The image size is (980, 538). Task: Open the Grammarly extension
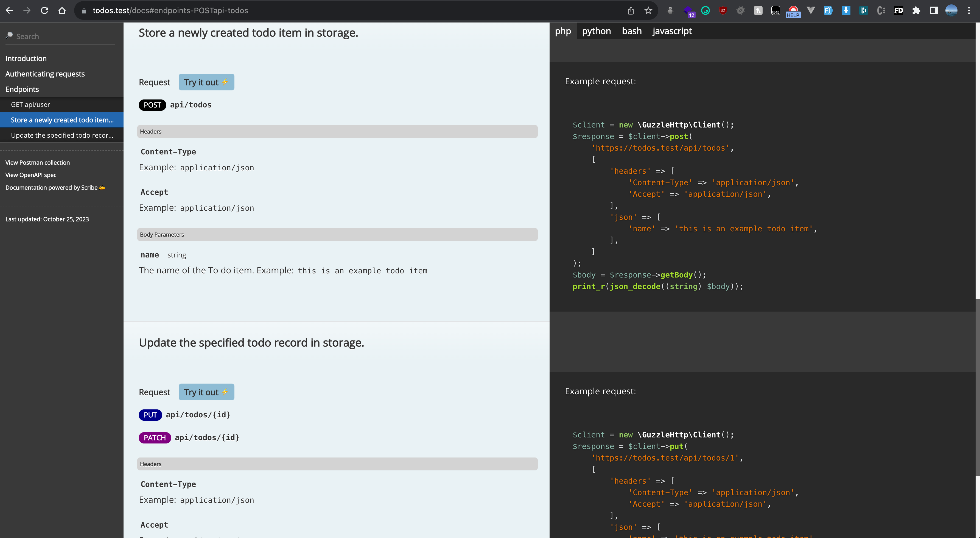point(706,10)
